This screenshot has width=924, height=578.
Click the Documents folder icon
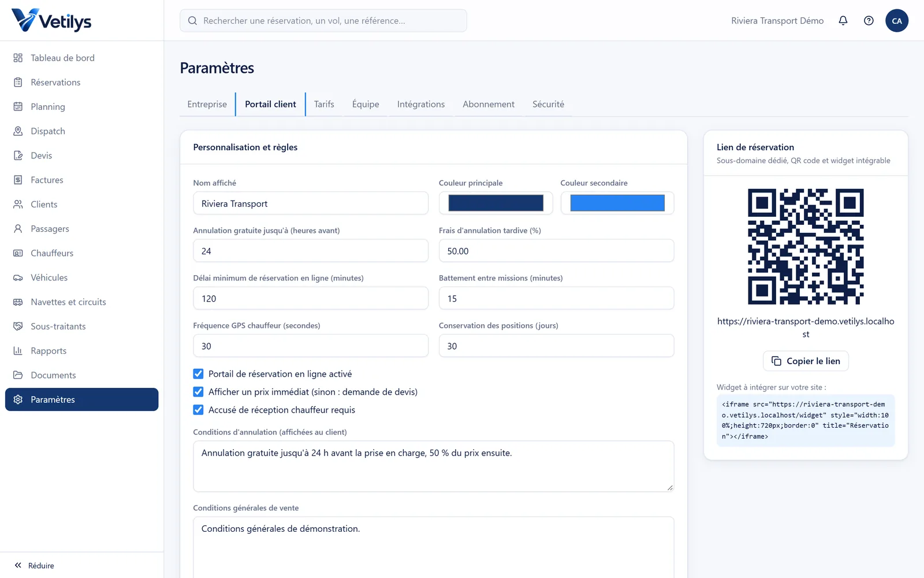point(18,375)
